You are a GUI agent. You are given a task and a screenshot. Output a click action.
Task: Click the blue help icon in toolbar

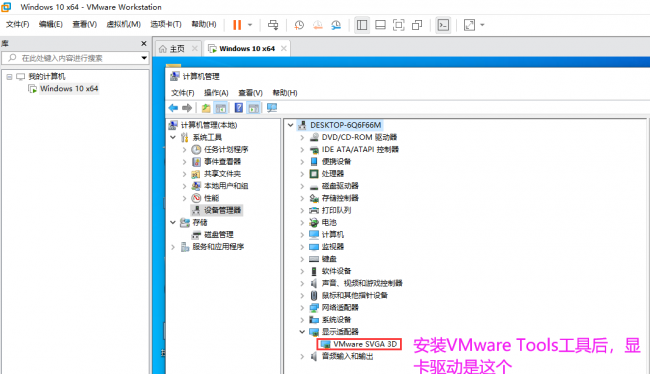(239, 108)
